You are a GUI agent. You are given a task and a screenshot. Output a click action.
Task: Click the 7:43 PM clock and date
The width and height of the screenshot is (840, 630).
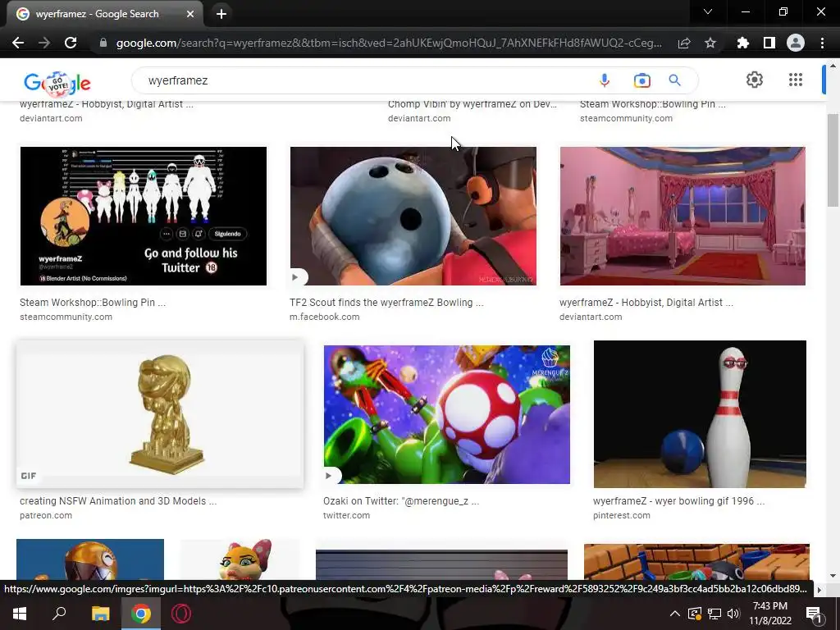point(769,614)
